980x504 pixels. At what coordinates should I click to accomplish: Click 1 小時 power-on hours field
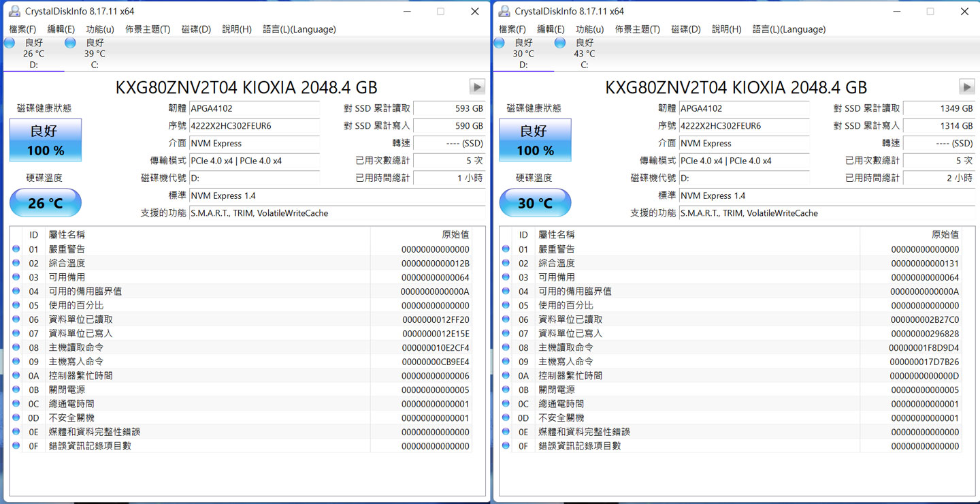coord(449,178)
